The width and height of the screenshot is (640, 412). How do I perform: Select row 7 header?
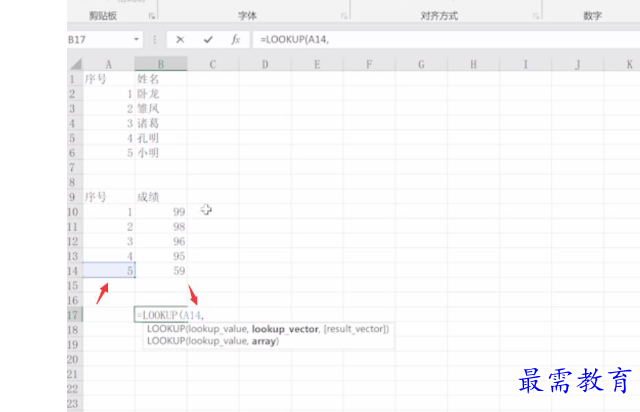[75, 167]
